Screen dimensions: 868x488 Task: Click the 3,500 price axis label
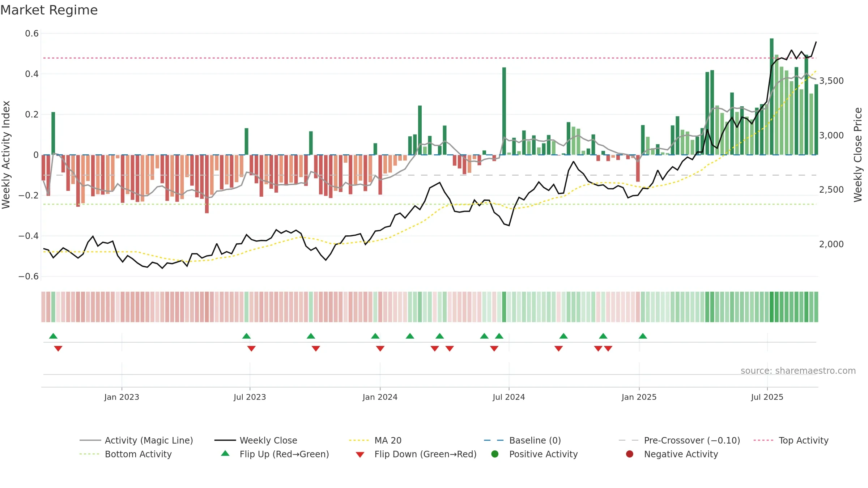tap(831, 81)
